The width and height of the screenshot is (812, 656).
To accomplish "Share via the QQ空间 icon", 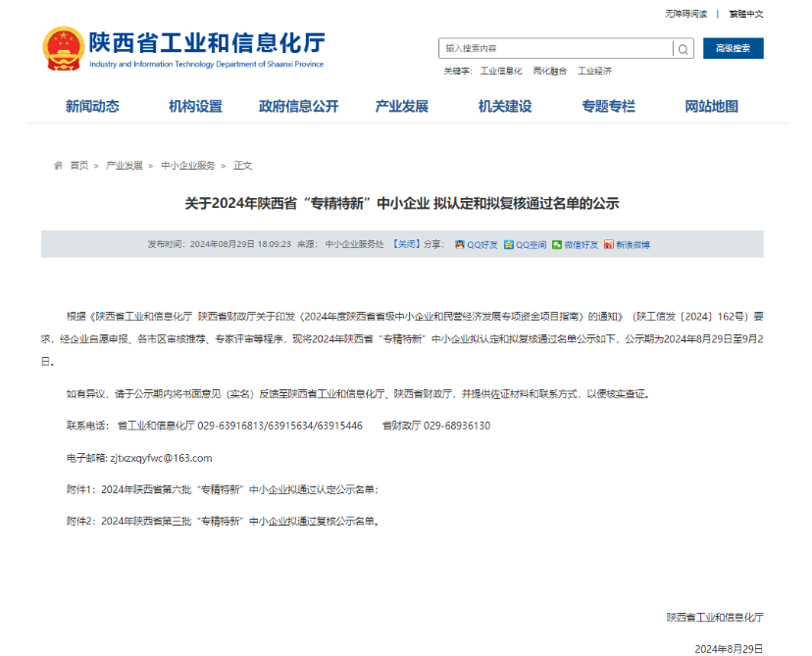I will coord(509,244).
